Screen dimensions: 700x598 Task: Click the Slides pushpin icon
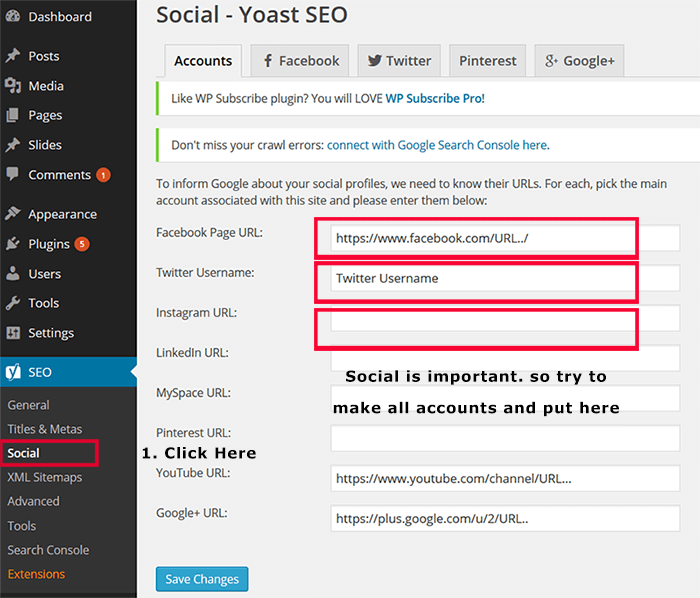[13, 145]
